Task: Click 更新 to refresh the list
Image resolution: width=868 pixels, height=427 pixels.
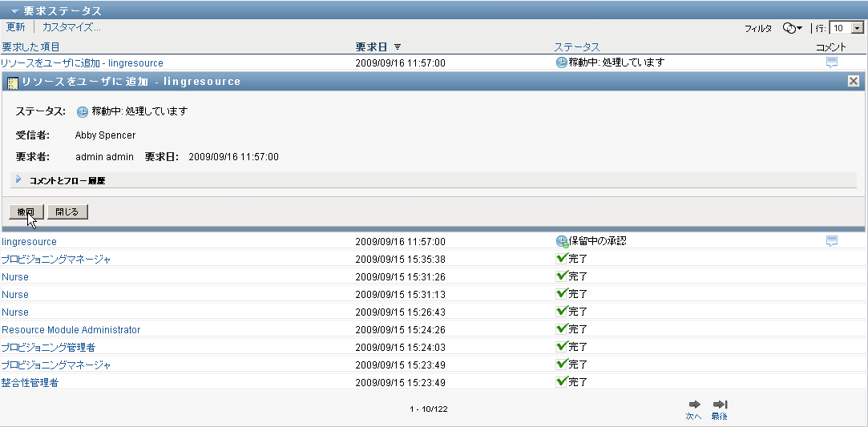Action: point(15,27)
